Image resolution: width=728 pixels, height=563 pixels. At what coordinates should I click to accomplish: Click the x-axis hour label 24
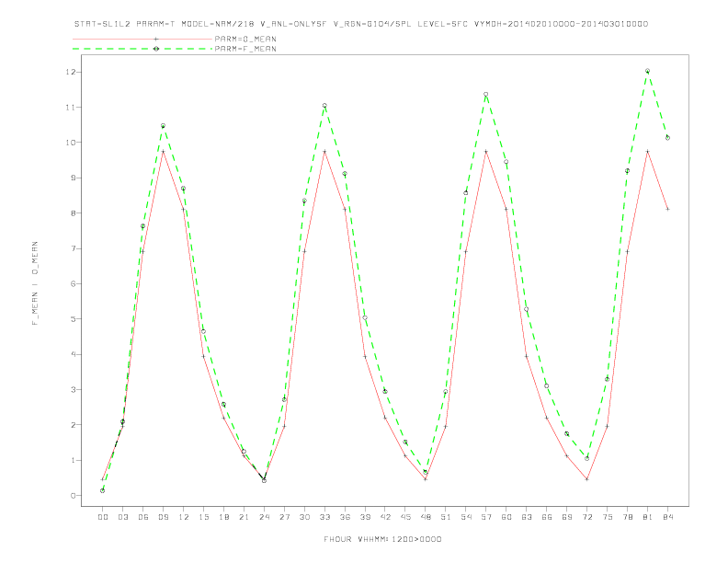point(264,517)
